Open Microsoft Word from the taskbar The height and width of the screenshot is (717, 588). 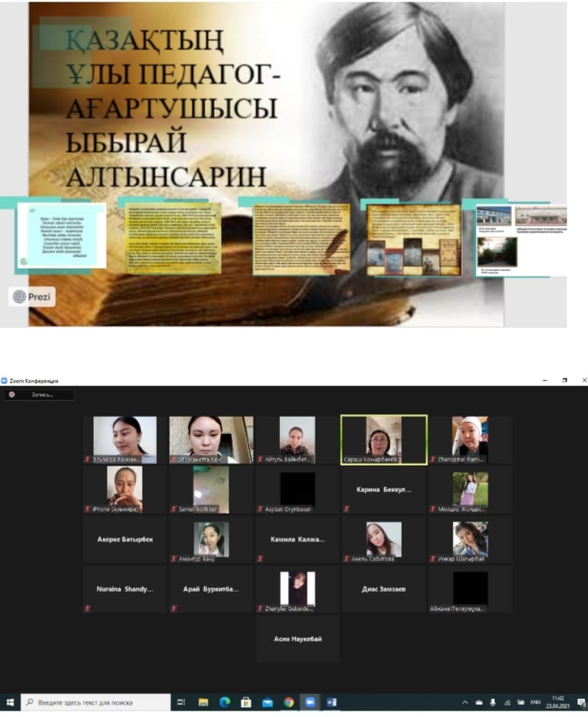coord(332,702)
